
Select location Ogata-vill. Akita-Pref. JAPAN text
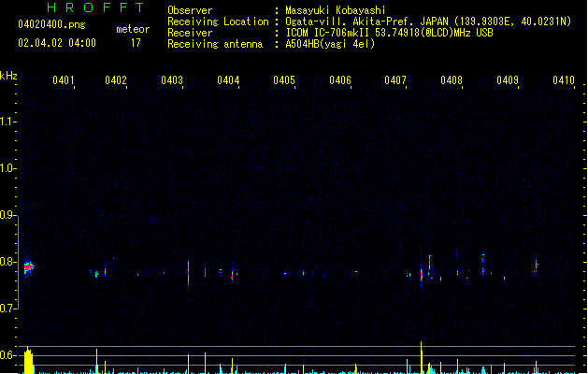[366, 22]
